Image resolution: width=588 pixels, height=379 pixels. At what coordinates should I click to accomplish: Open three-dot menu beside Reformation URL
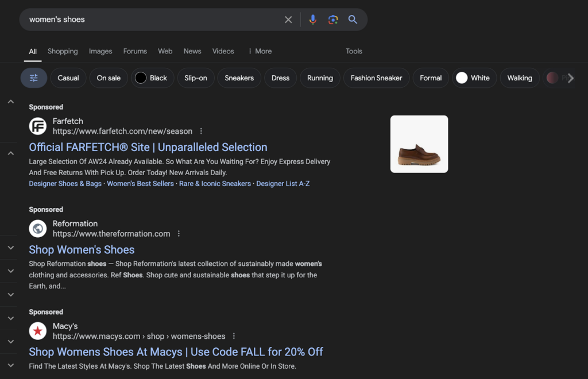179,234
